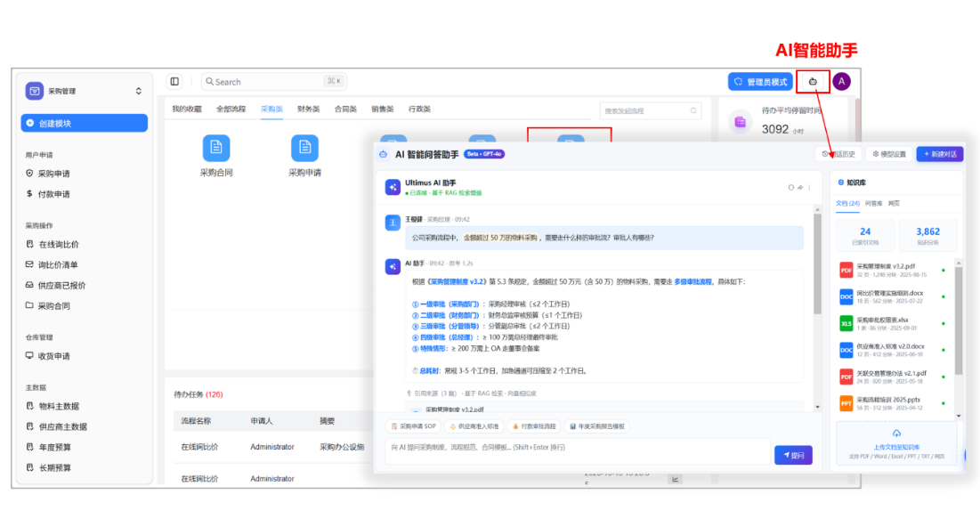980x527 pixels.
Task: Choose the 采购申请 SOP suggestion chip
Action: 413,426
